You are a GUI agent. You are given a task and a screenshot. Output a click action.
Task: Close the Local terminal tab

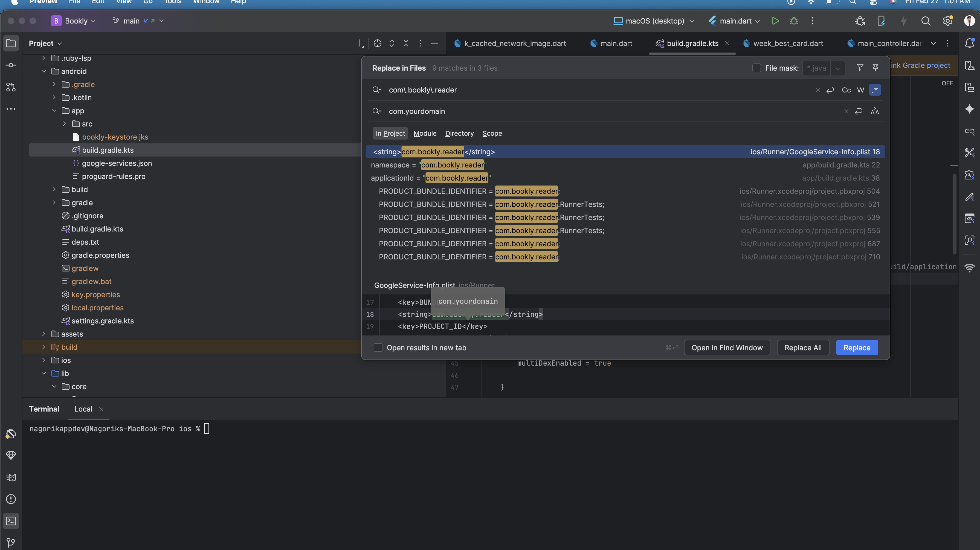click(x=101, y=409)
